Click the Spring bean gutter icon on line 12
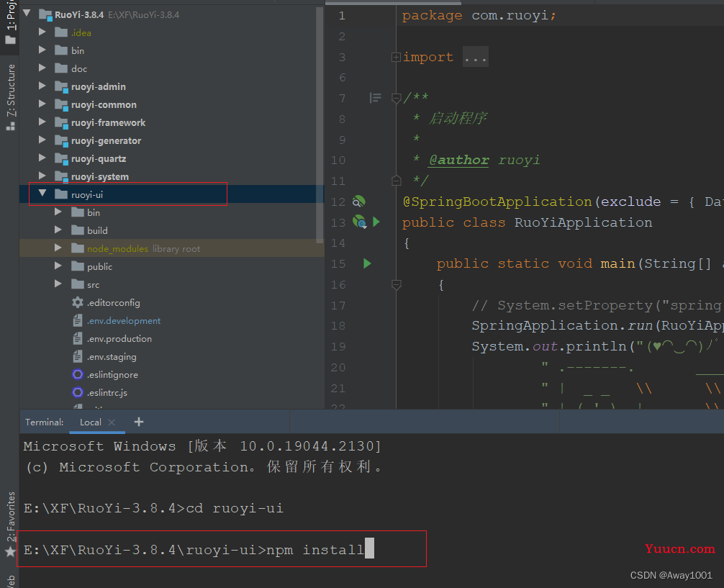 pyautogui.click(x=359, y=202)
